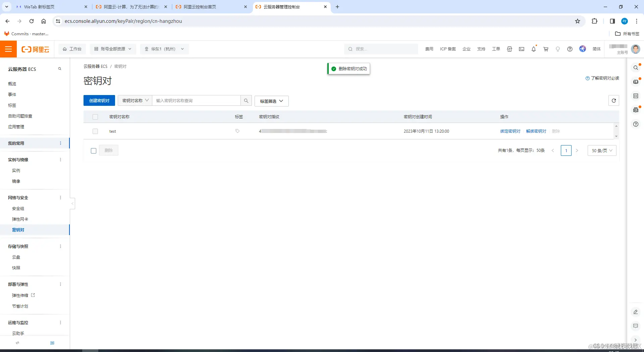Viewport: 644px width, 352px height.
Task: Open the user avatar menu
Action: pos(635,49)
